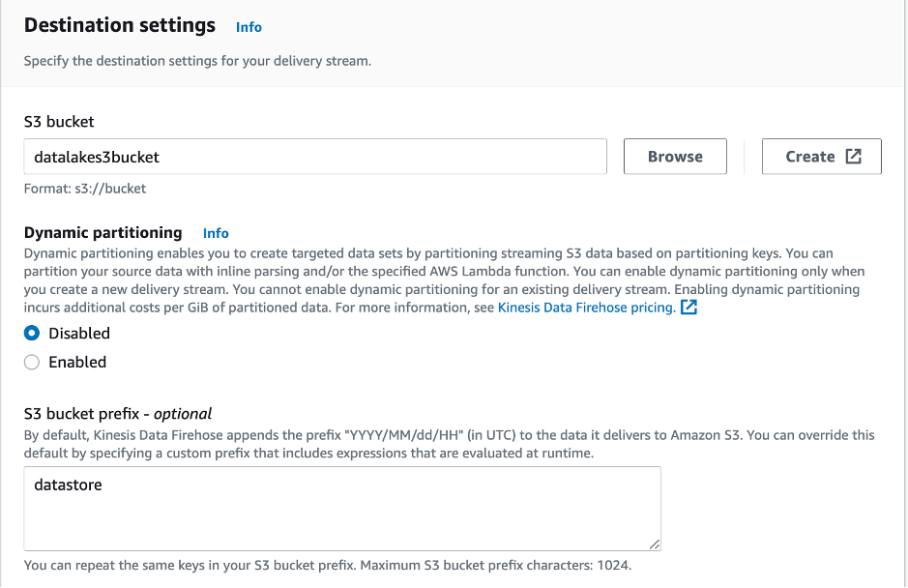908x588 pixels.
Task: Click into the S3 bucket prefix textarea
Action: [342, 509]
